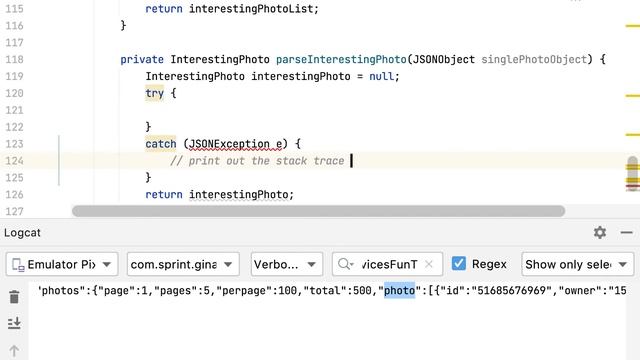Click the private keyword on line 118
640x360 pixels.
142,60
